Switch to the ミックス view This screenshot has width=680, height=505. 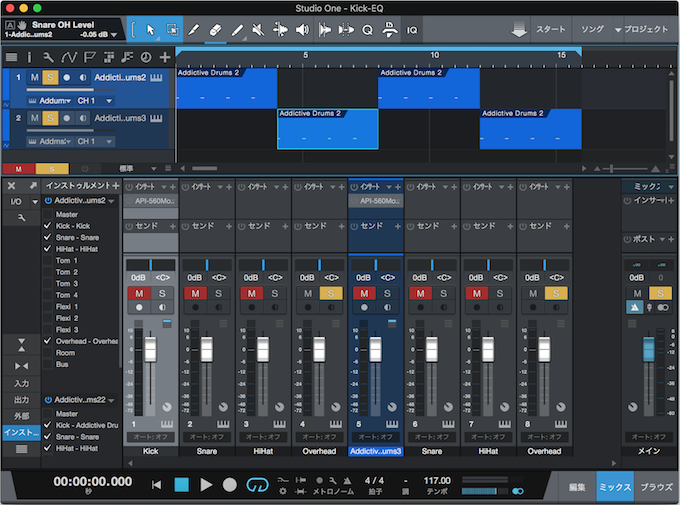click(x=615, y=487)
